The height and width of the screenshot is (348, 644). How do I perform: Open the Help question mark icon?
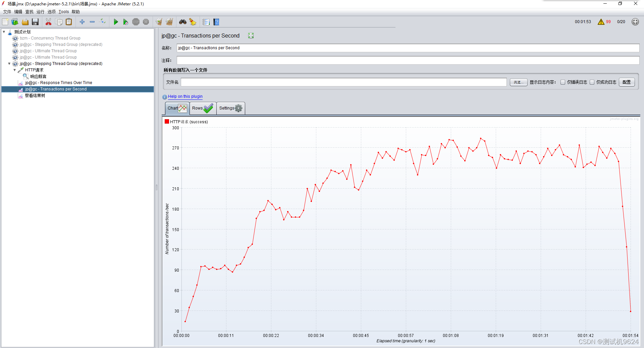[216, 22]
